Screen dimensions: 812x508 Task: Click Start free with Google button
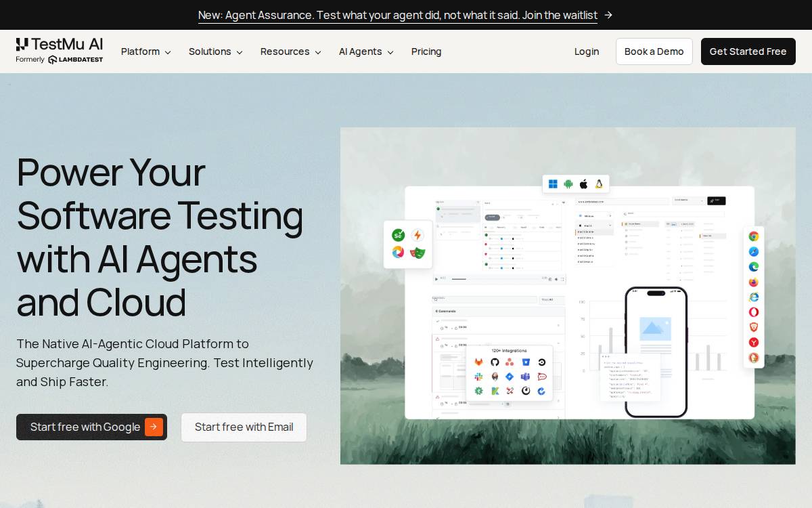point(92,427)
